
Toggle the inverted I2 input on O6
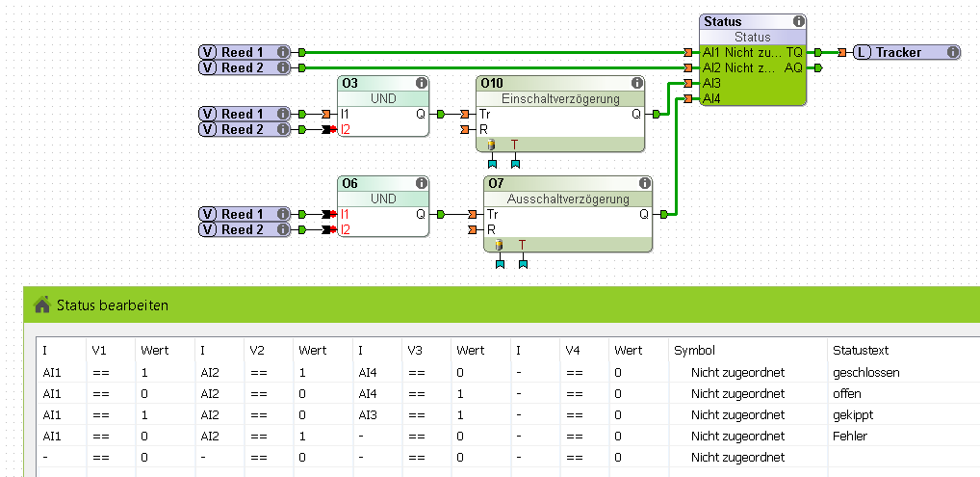point(329,229)
